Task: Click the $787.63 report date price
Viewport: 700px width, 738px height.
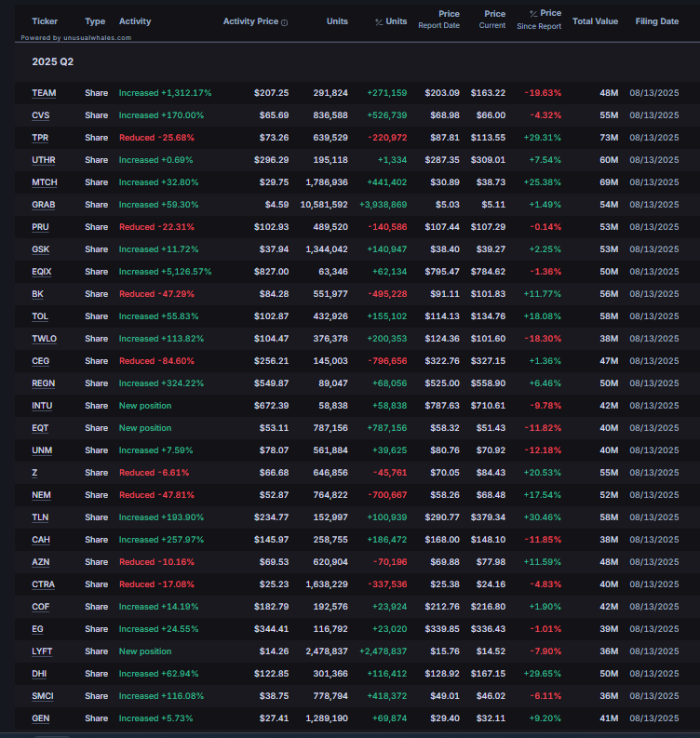Action: (442, 406)
